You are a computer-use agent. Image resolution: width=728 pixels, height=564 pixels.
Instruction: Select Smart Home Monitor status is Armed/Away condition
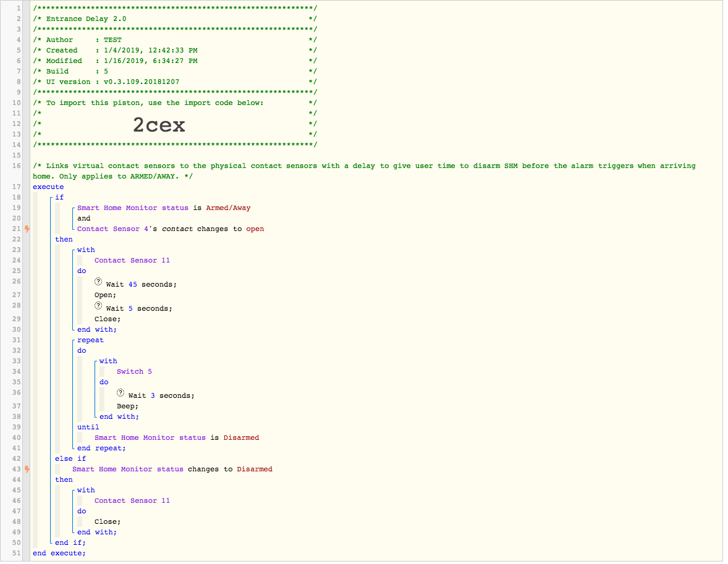164,208
